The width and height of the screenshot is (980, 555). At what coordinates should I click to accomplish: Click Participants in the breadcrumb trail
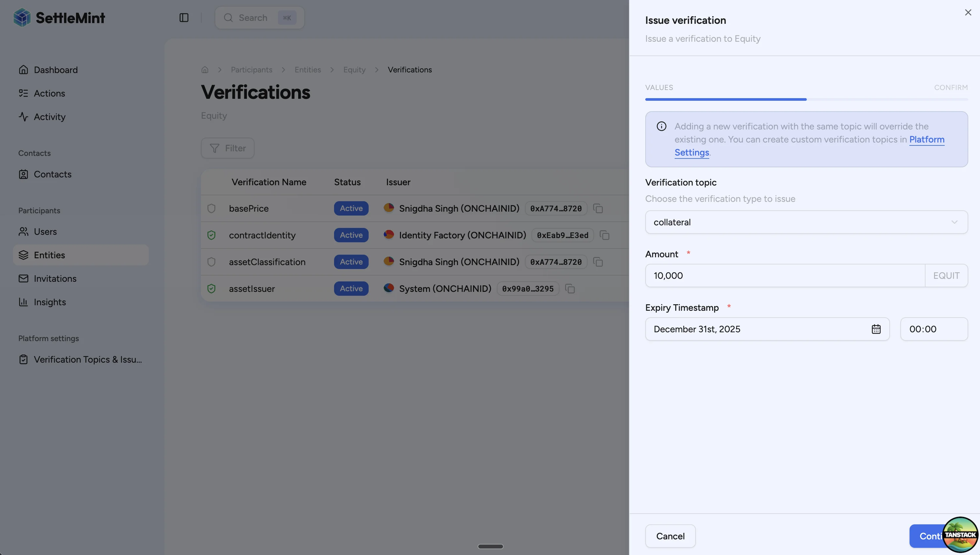[251, 69]
